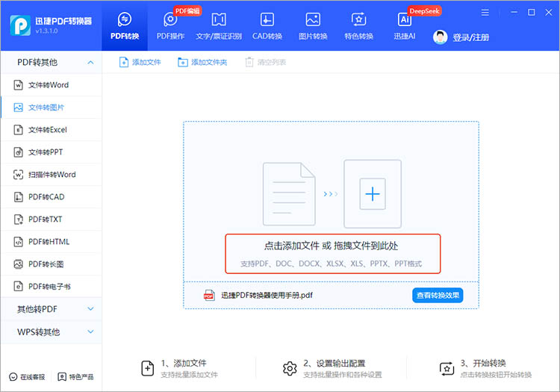560x392 pixels.
Task: Click the 支持批量操作和各种设置 hint text
Action: point(343,375)
